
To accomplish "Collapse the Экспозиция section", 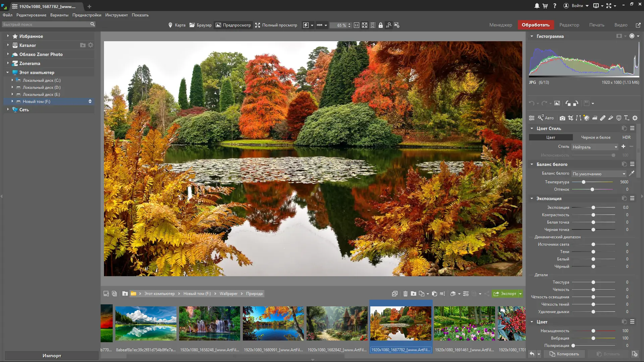I will (x=532, y=198).
